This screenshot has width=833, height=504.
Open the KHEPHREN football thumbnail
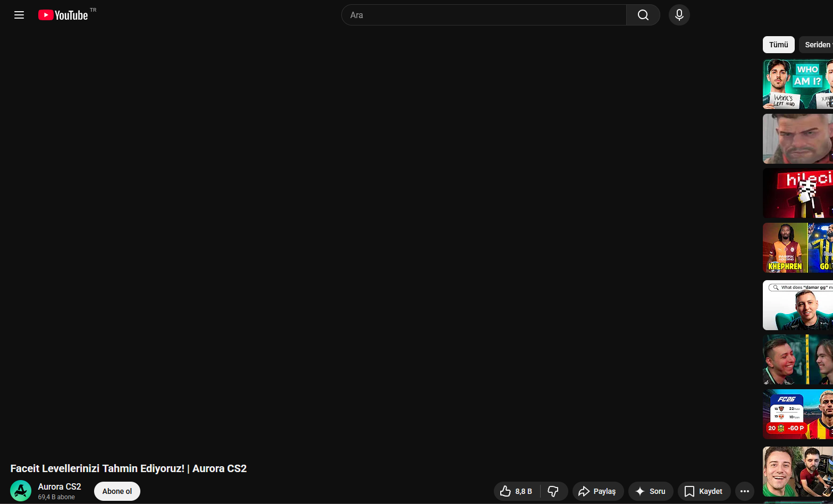[x=798, y=248]
